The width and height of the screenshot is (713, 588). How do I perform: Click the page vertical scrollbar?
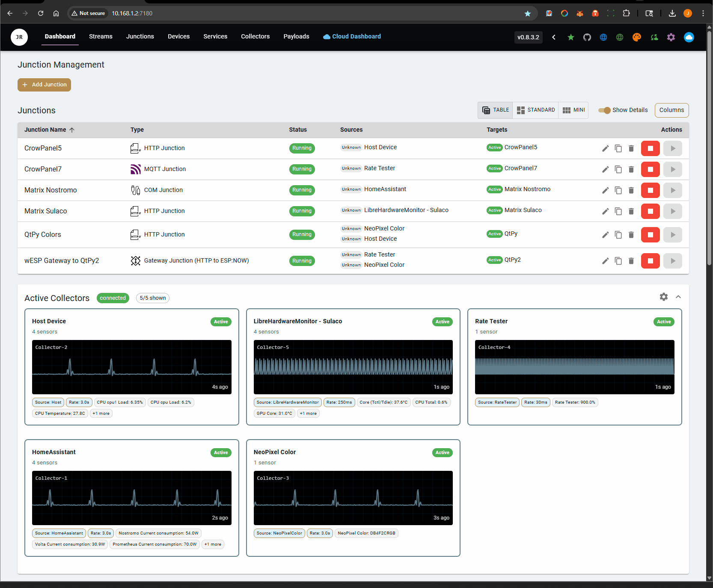709,148
